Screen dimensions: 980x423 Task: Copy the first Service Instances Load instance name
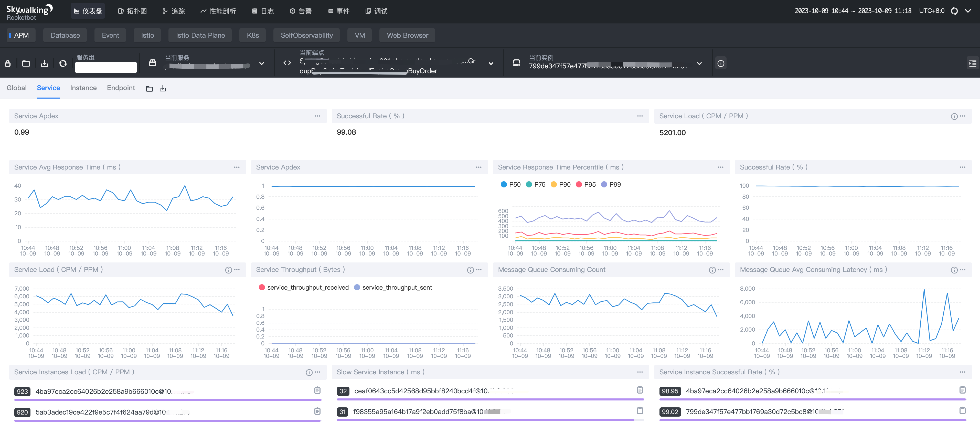[x=317, y=390]
